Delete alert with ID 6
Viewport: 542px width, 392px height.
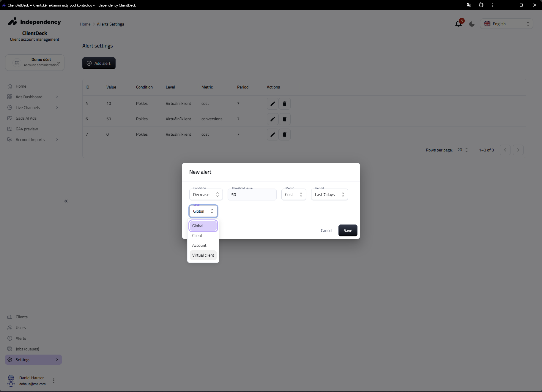click(284, 119)
